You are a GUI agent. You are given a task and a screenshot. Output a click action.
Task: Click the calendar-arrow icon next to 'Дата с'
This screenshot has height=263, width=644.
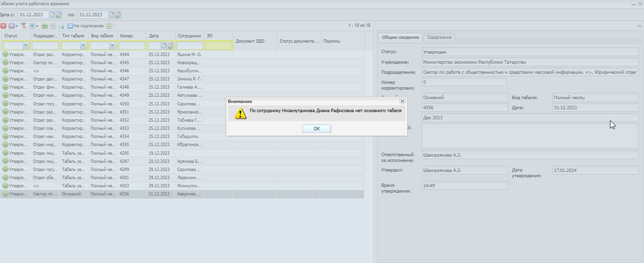pos(58,14)
